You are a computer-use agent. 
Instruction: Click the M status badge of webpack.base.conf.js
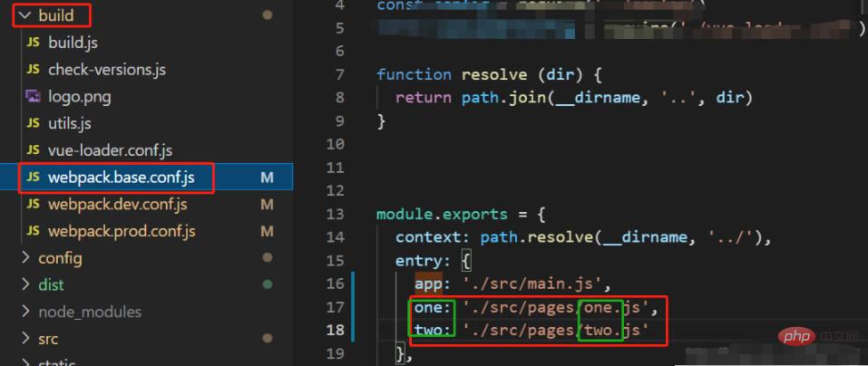pos(267,178)
